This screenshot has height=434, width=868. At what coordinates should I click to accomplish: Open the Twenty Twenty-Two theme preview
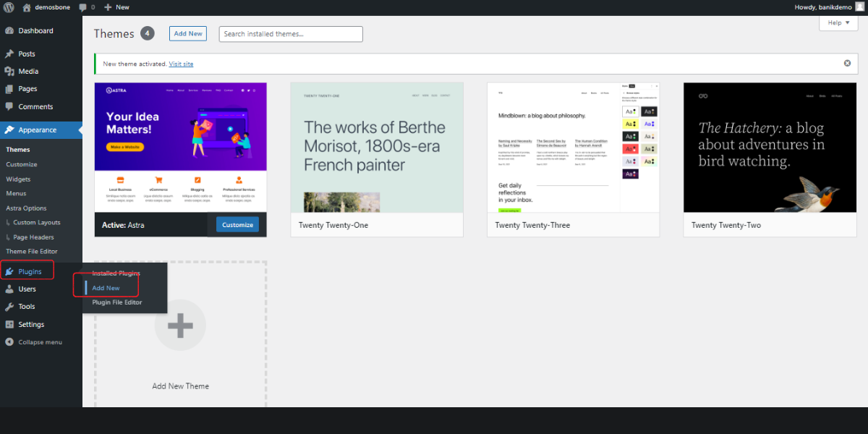pos(770,148)
